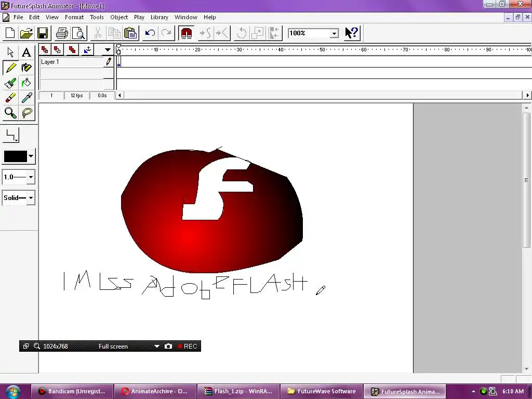The image size is (532, 399).
Task: Open the File menu
Action: tap(18, 17)
